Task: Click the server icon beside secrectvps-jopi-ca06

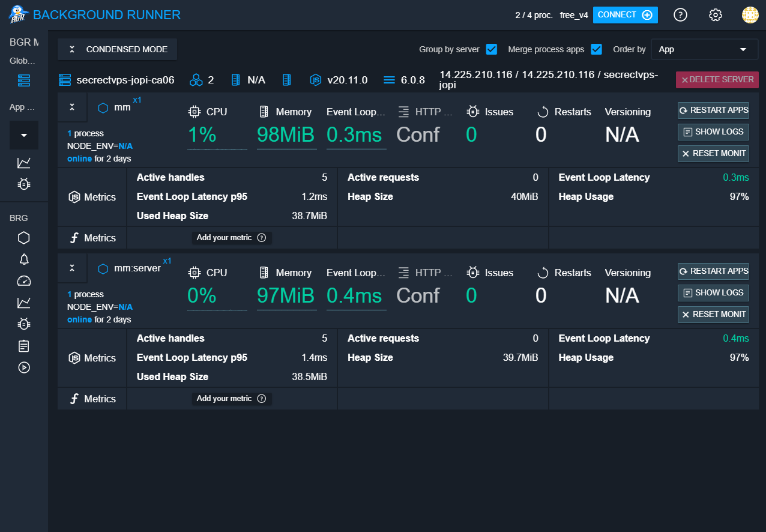Action: [64, 79]
